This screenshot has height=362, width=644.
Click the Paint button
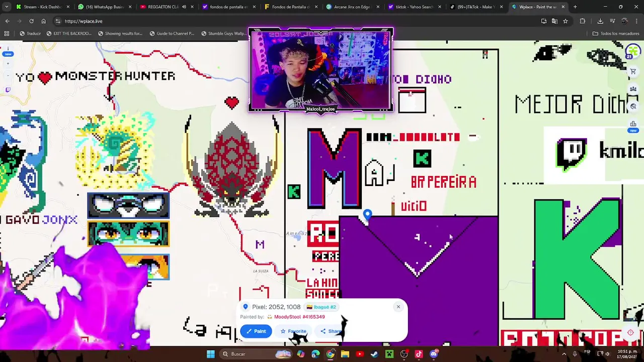(x=256, y=331)
